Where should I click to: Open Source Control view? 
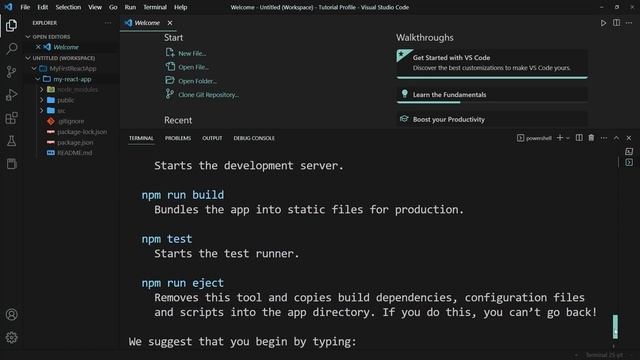[11, 72]
